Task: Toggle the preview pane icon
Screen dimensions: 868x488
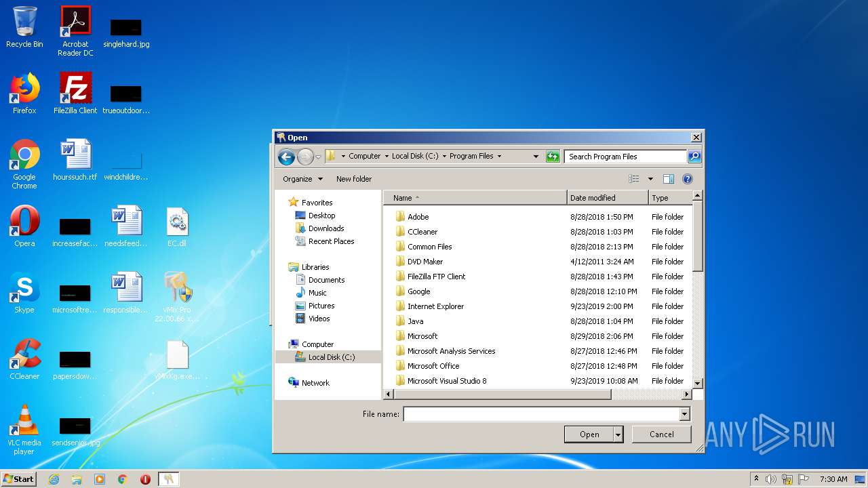Action: coord(669,179)
